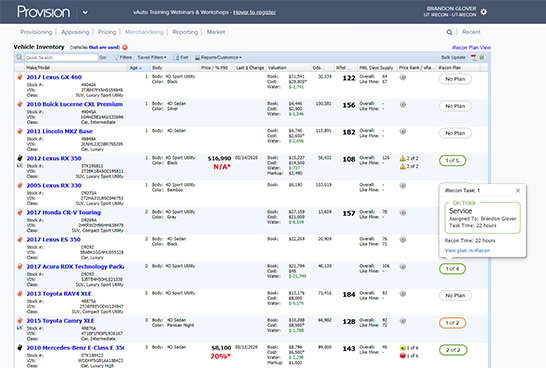Click price rank circle icon for Lexus GX 460
This screenshot has width=546, height=368.
tap(403, 77)
